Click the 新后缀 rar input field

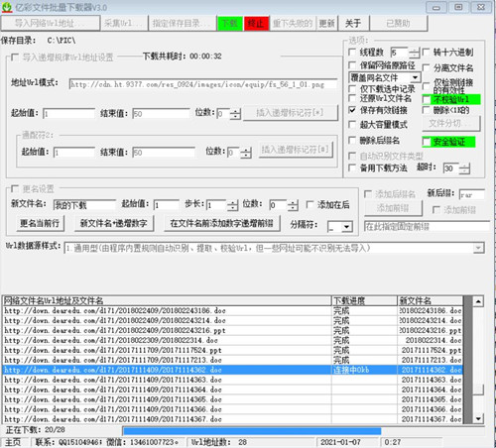point(472,195)
